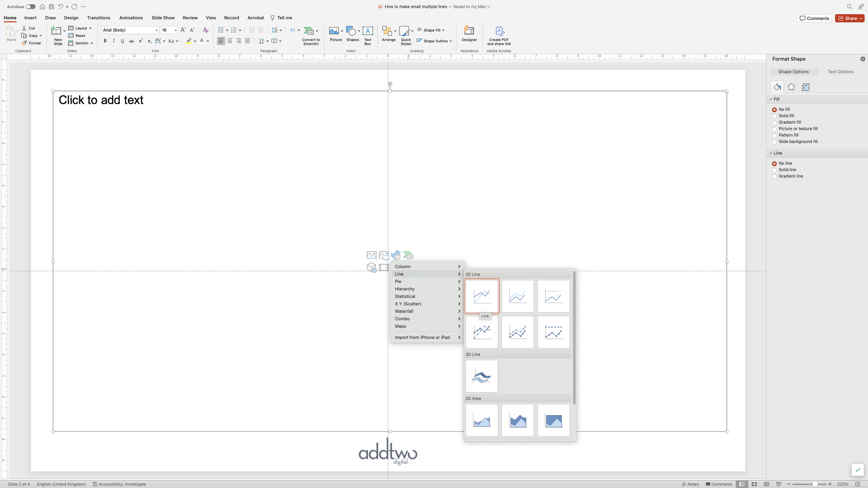
Task: Create a New Slide
Action: click(57, 35)
